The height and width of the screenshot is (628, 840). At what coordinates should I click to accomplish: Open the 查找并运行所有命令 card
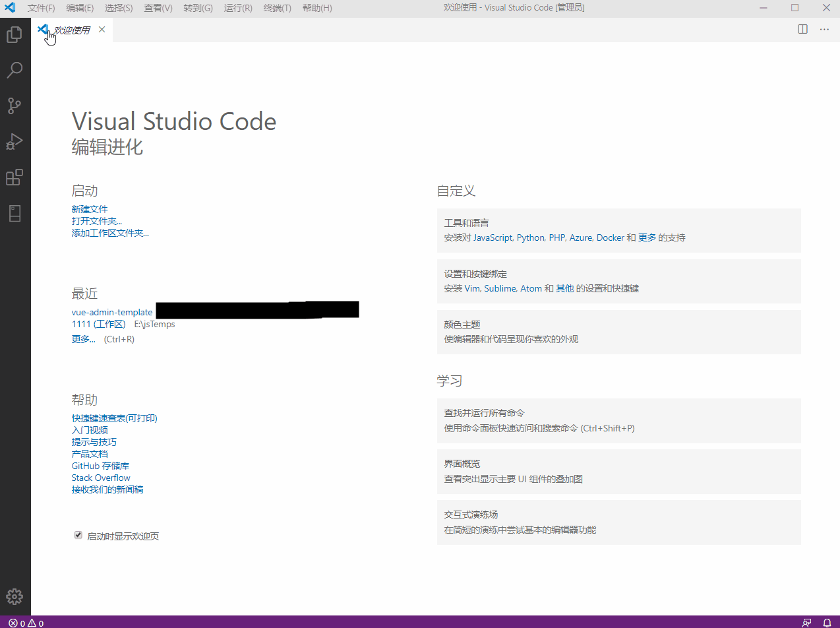pos(618,420)
